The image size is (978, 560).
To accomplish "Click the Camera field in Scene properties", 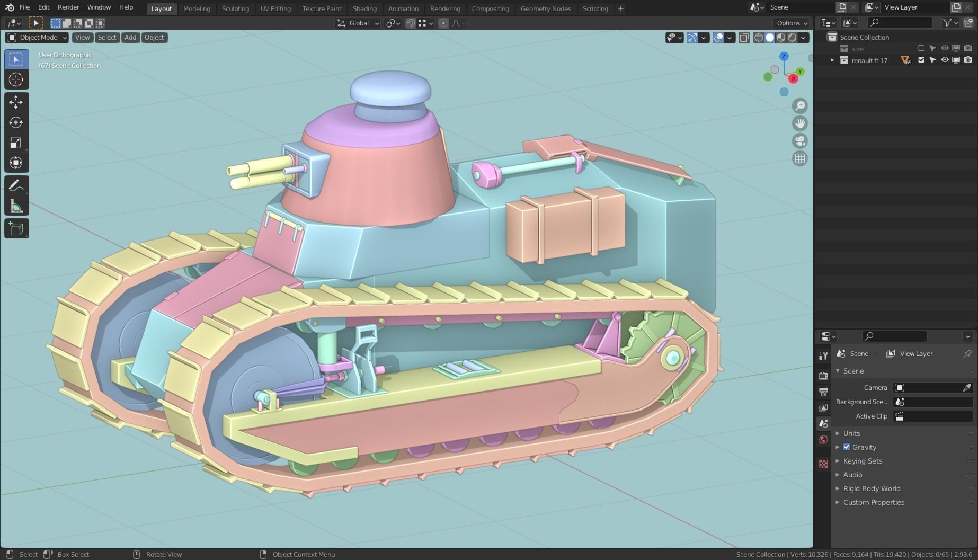I will [933, 388].
